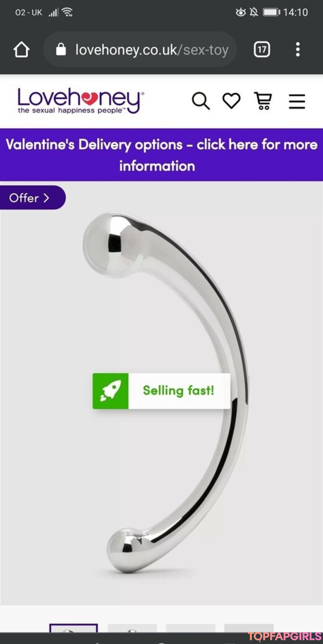
Task: Tap the lovehoney.co.uk address bar
Action: (140, 50)
